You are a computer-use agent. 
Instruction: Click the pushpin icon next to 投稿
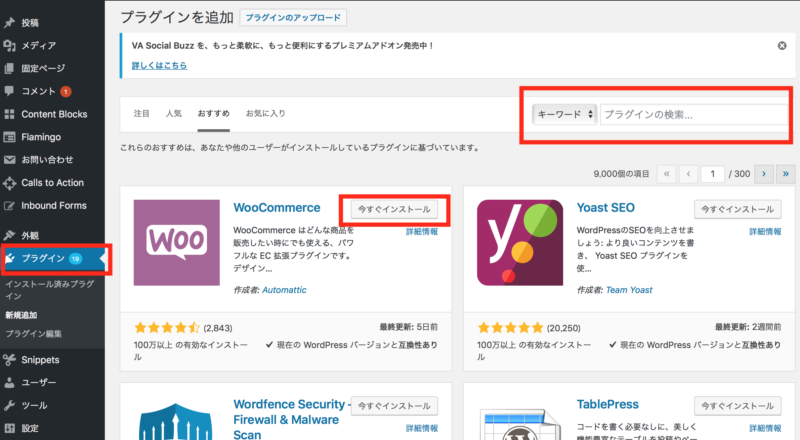[x=9, y=22]
